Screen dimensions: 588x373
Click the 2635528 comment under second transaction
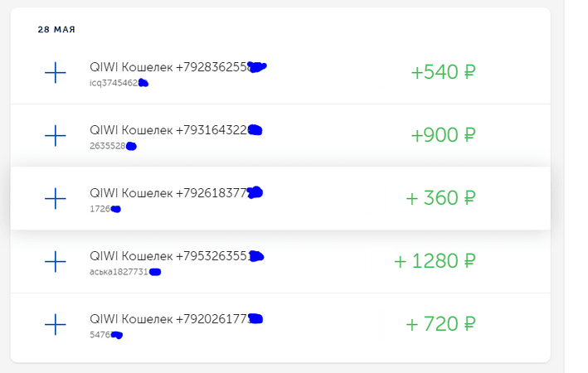pos(113,146)
